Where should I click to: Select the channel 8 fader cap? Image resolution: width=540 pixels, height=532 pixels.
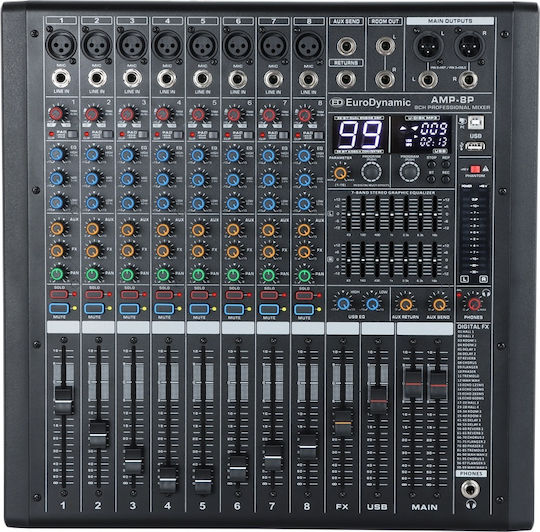click(x=308, y=446)
